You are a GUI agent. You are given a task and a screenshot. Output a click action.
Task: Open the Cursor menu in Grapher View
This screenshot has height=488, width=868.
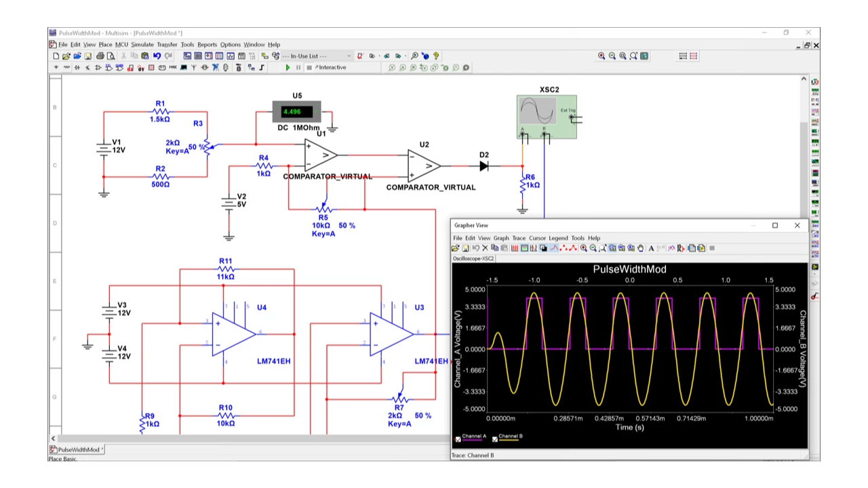[537, 239]
